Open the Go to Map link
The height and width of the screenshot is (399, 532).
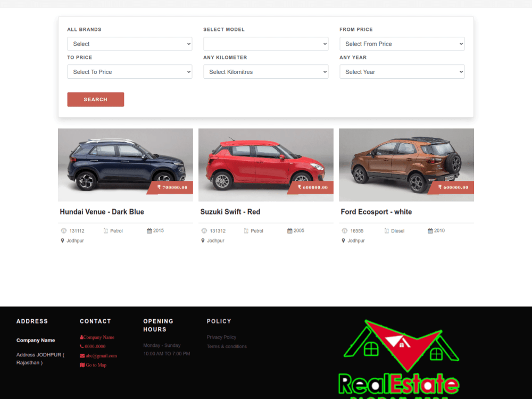point(96,365)
